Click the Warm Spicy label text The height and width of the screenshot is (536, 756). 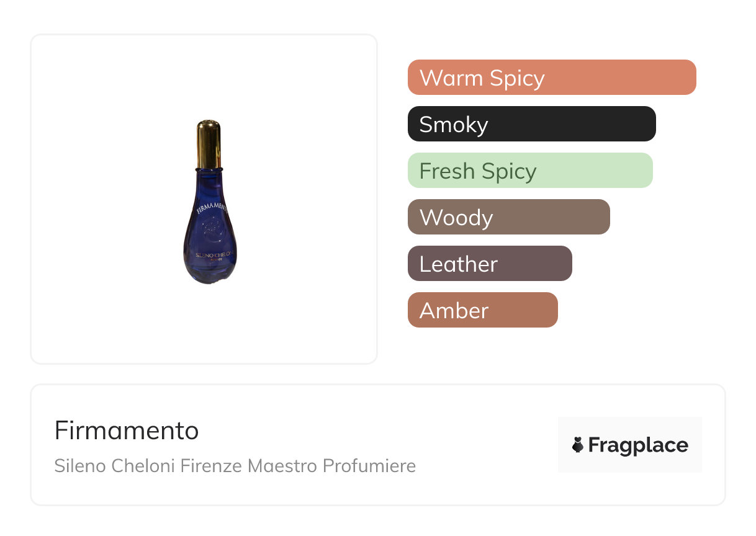[482, 78]
